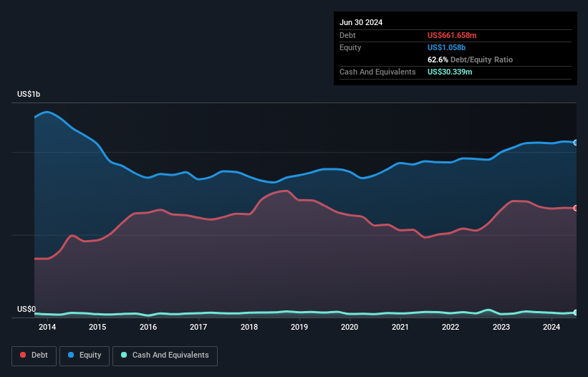
Task: Select the 2018 x-axis label
Action: 249,327
